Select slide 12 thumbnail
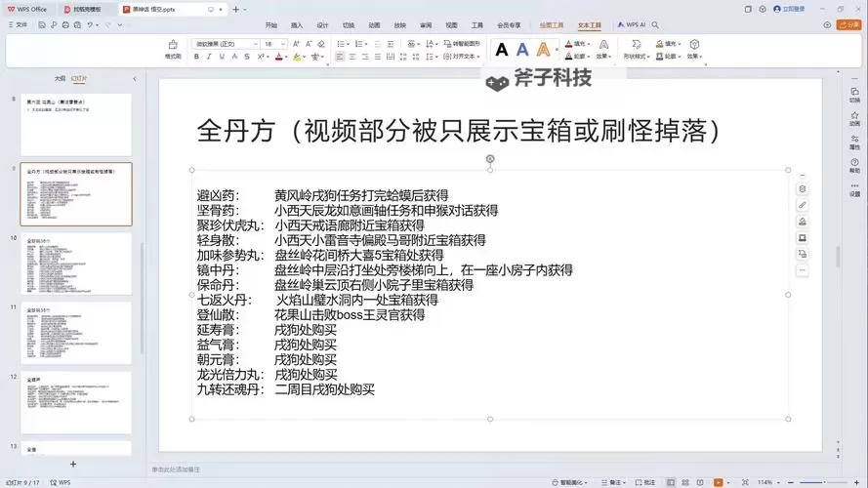This screenshot has height=488, width=868. click(76, 402)
